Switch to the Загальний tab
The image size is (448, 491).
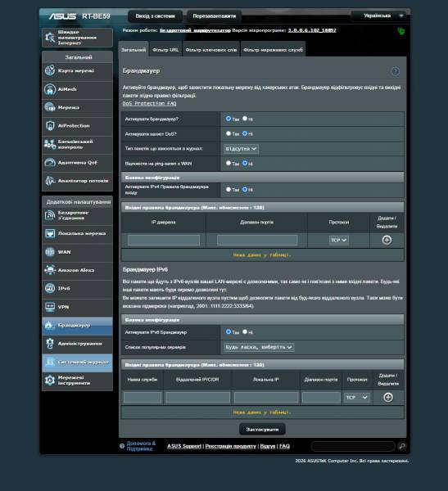pyautogui.click(x=133, y=49)
